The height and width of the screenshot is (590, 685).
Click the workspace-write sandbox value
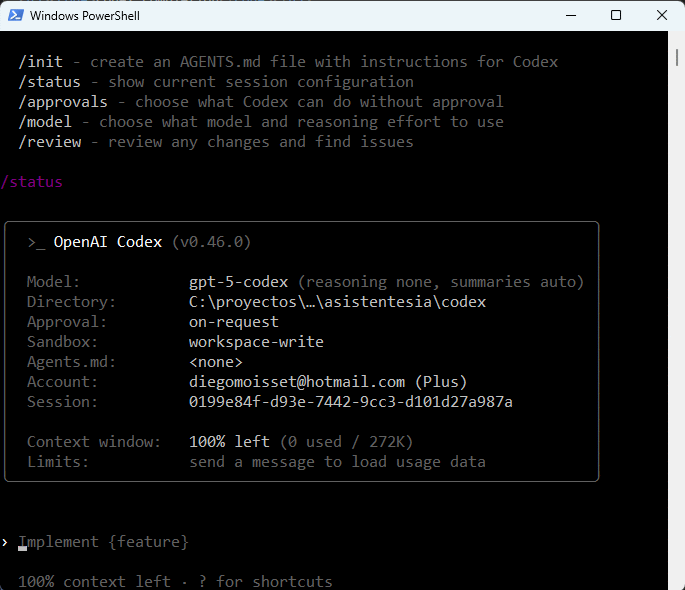pos(256,342)
